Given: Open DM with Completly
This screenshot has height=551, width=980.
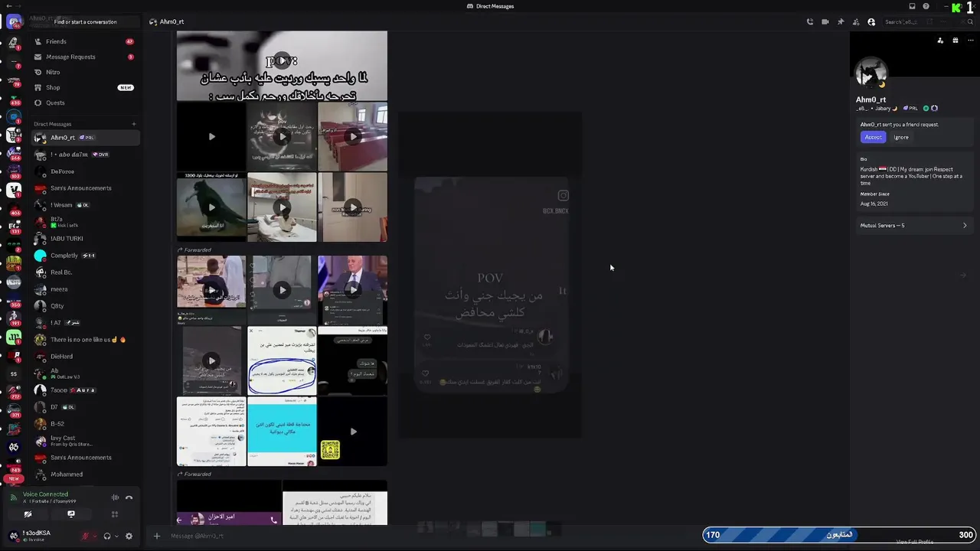Looking at the screenshot, I should [84, 256].
